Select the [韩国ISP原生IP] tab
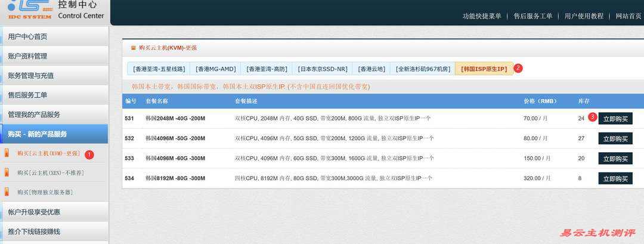Screen dimensions: 644x244 click(x=484, y=69)
